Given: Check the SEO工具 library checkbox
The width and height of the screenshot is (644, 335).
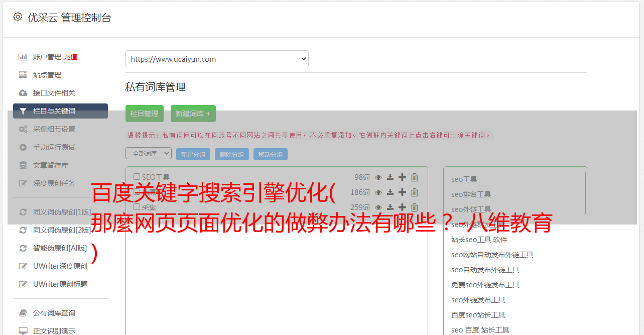Looking at the screenshot, I should [137, 177].
